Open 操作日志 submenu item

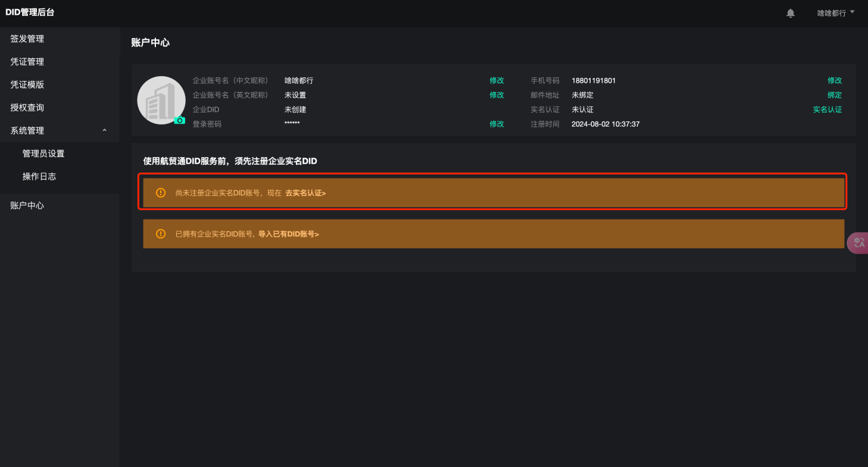[39, 177]
